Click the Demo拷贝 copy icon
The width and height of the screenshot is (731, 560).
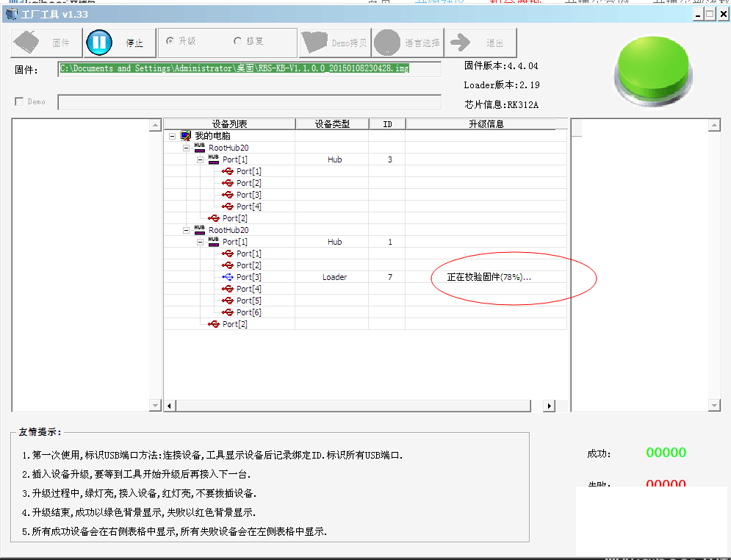click(x=314, y=43)
